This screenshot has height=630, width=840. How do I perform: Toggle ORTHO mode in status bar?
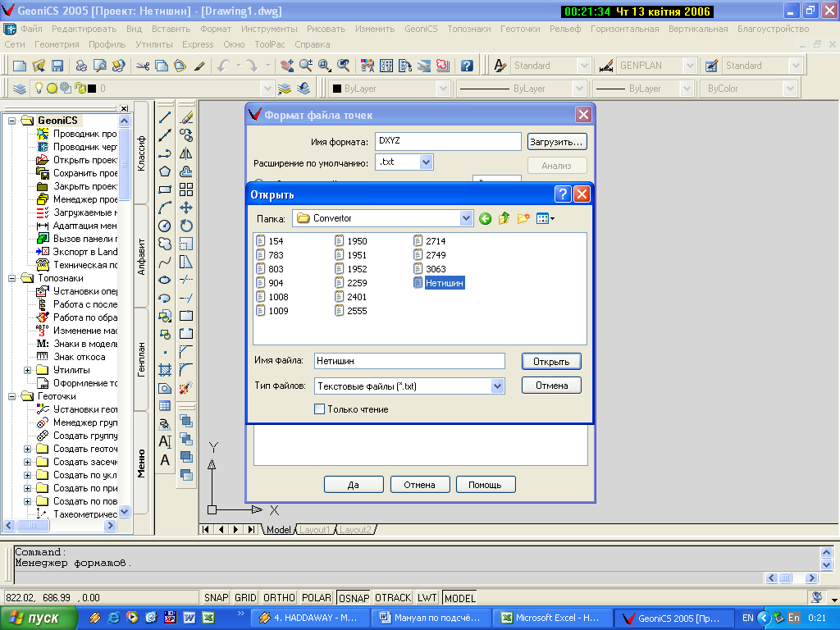(280, 598)
